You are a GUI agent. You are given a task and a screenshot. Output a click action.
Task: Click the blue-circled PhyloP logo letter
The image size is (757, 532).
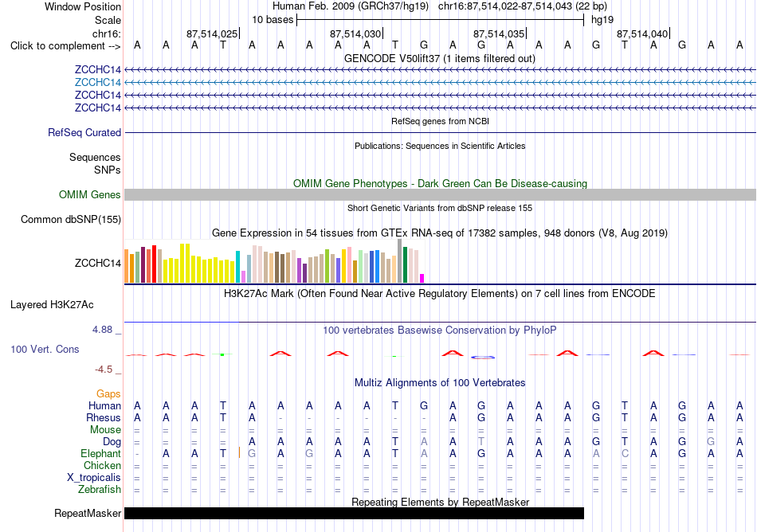[483, 357]
